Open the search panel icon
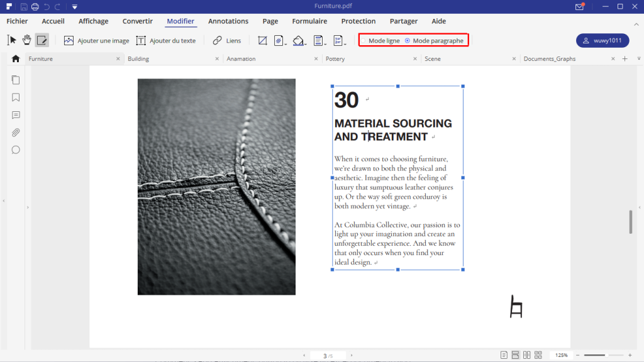Image resolution: width=644 pixels, height=362 pixels. point(16,150)
